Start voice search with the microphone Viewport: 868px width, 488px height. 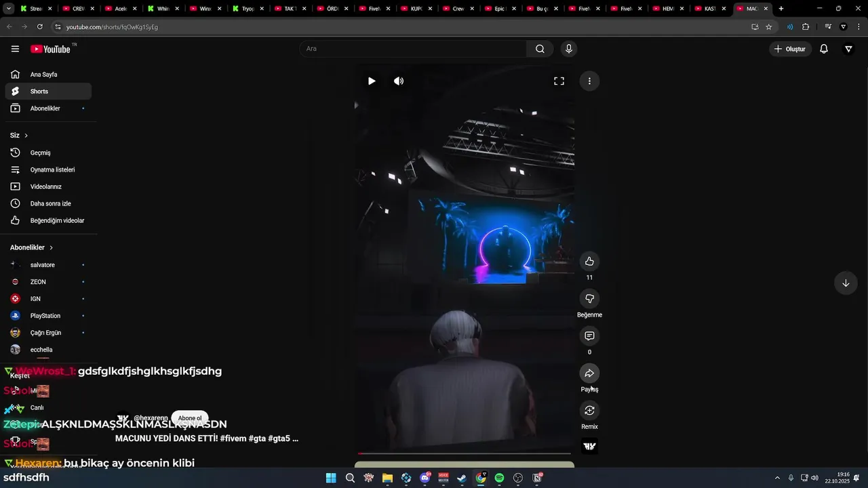point(568,49)
